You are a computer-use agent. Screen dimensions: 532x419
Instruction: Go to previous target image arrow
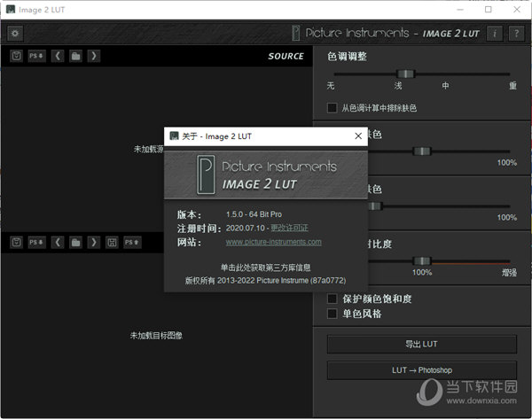(x=58, y=242)
